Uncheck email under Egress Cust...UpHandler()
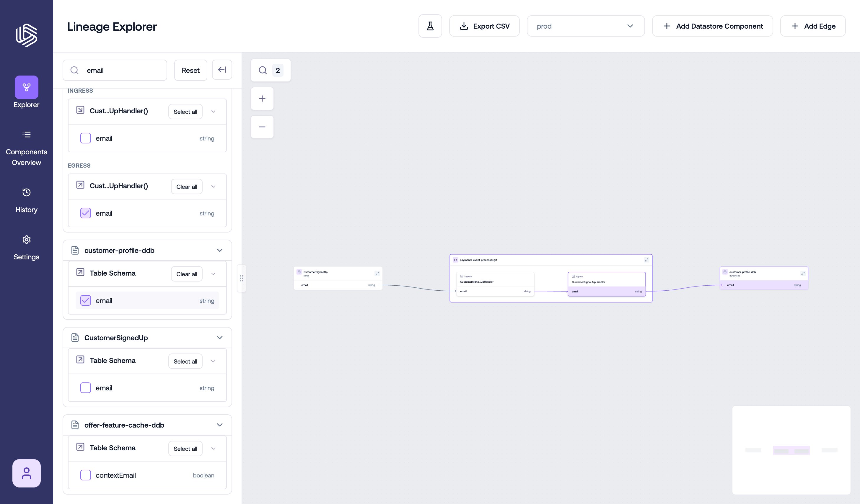 (86, 213)
